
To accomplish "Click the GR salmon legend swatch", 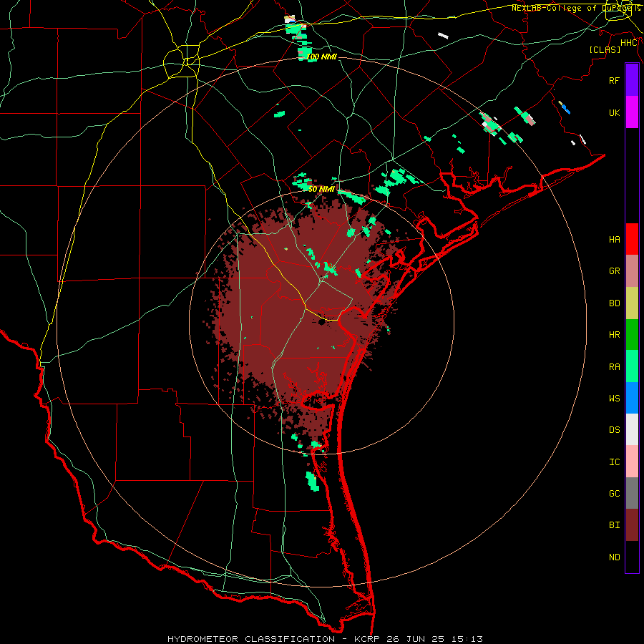I will [632, 270].
